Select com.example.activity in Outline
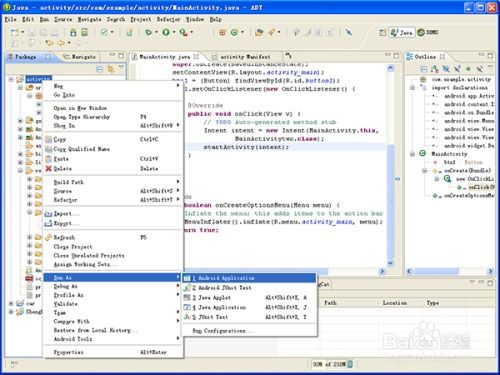500x375 pixels. point(461,79)
